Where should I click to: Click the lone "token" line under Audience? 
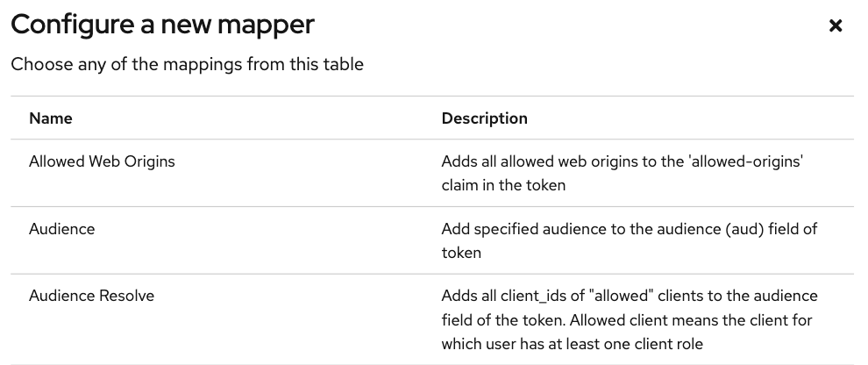point(461,253)
